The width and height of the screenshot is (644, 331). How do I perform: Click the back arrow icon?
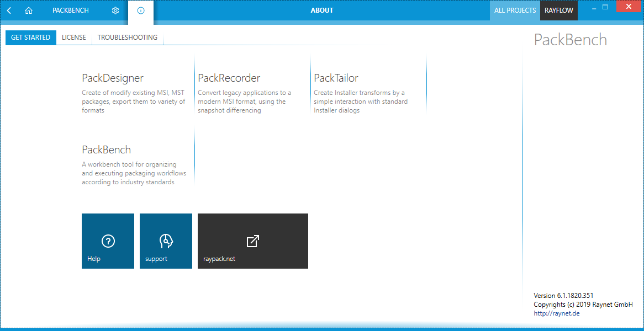9,10
